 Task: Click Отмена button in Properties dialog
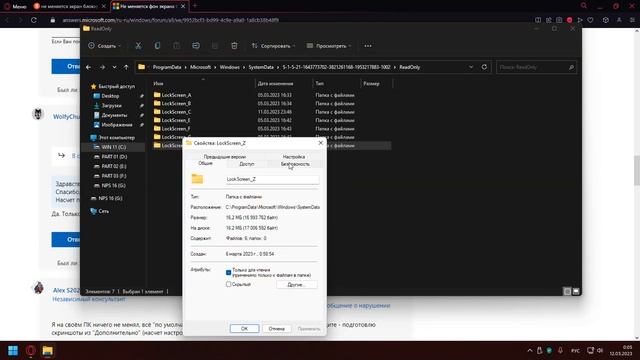coord(276,328)
